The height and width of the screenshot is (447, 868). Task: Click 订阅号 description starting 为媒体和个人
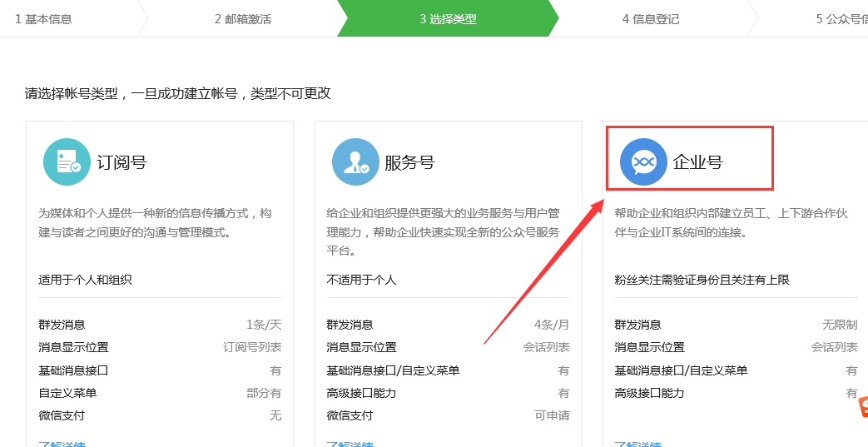click(x=155, y=223)
